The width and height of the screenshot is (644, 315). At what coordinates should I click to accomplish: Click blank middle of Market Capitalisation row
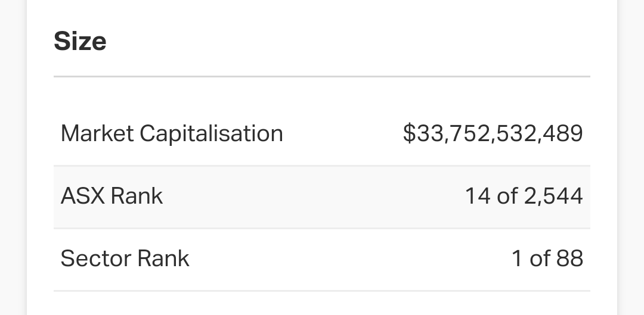click(343, 134)
